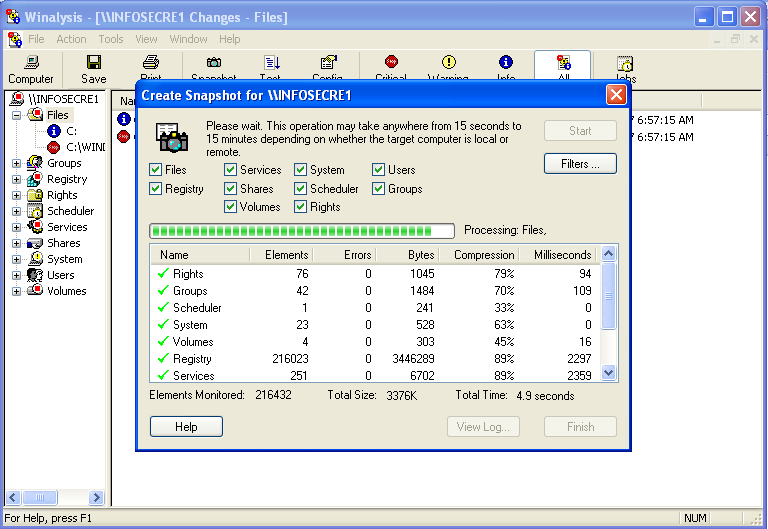Sort results by Bytes column header

pos(407,255)
